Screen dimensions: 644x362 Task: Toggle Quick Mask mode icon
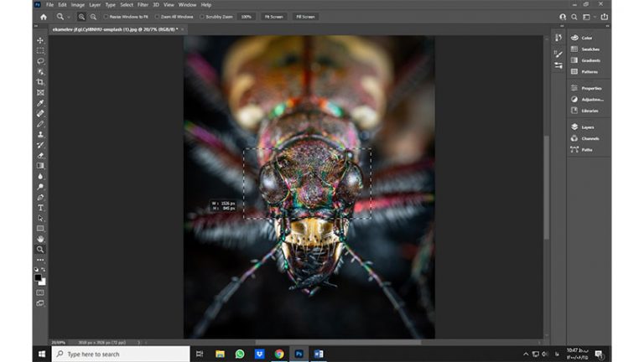pyautogui.click(x=40, y=292)
